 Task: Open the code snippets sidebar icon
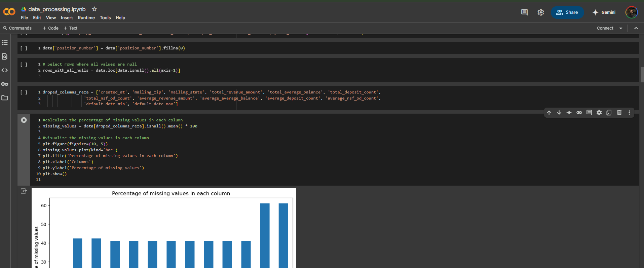click(5, 70)
